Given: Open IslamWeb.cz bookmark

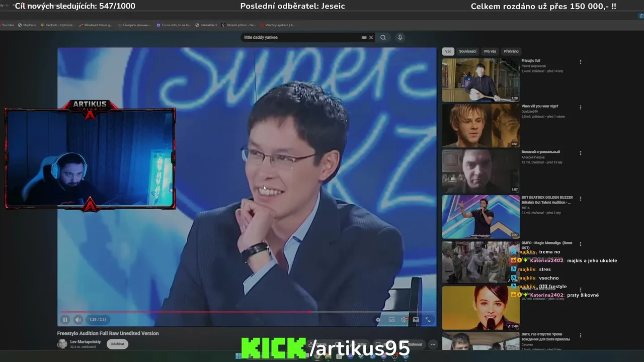Looking at the screenshot, I should pyautogui.click(x=206, y=25).
